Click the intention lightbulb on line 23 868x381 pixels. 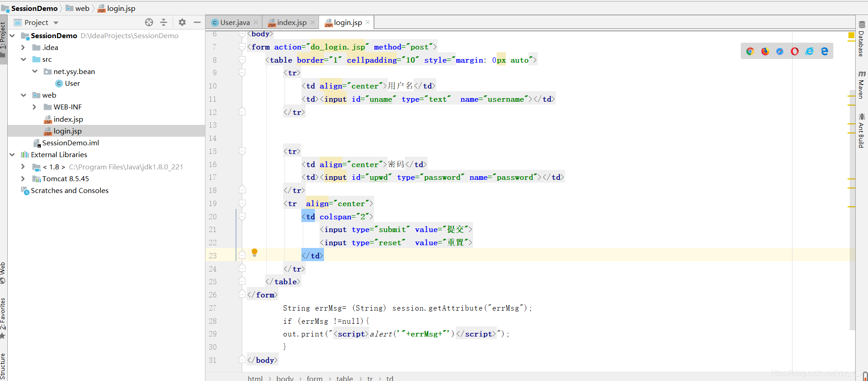[254, 252]
